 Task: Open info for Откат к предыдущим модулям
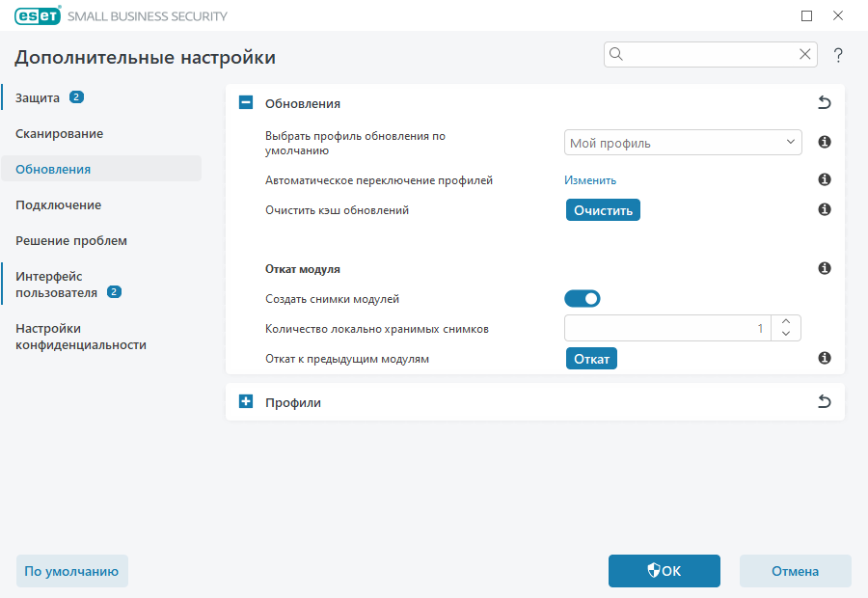coord(825,358)
